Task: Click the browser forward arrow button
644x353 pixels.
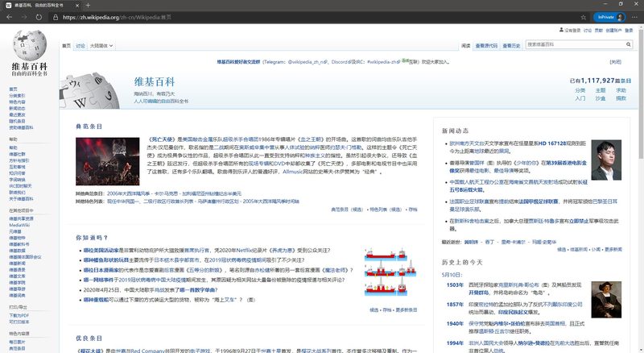Action: (24, 17)
